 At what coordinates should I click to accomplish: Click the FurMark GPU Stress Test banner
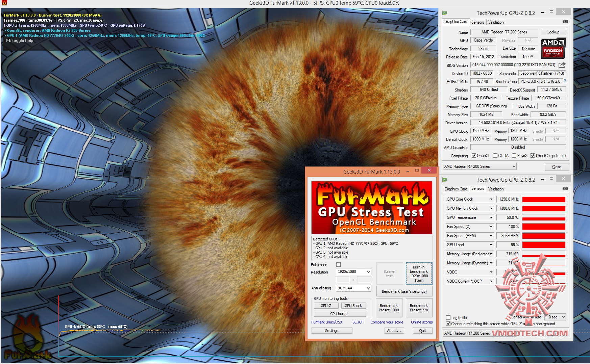coord(372,207)
